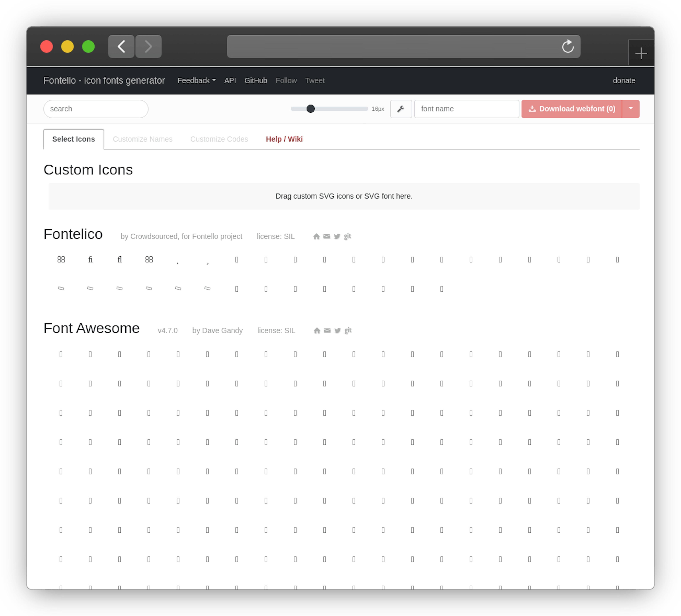The height and width of the screenshot is (616, 681).
Task: Click Fontelico home icon
Action: point(316,236)
